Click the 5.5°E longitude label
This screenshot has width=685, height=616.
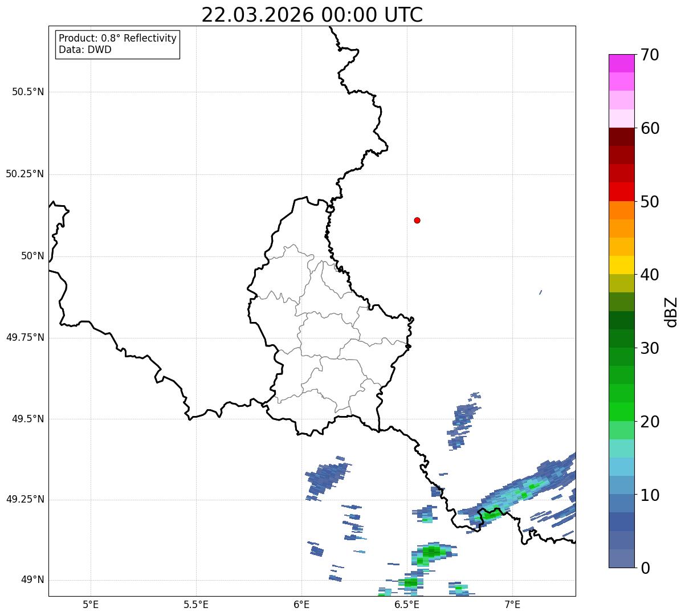coord(196,604)
